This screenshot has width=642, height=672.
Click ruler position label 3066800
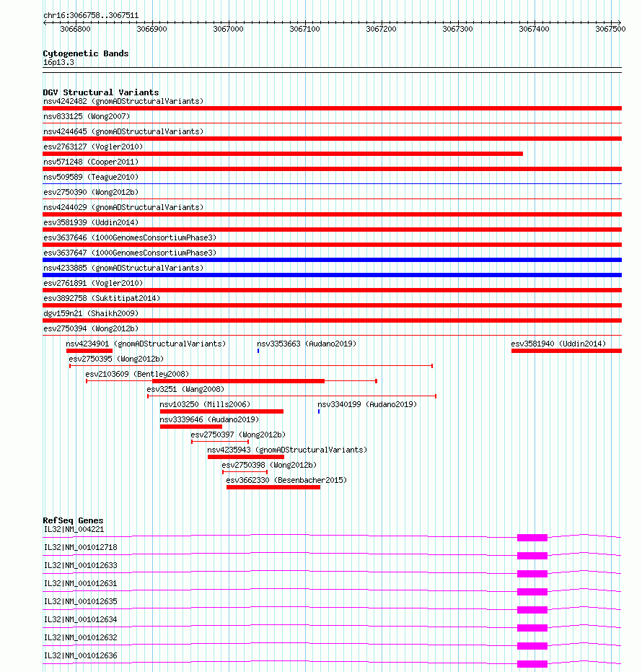pos(75,29)
